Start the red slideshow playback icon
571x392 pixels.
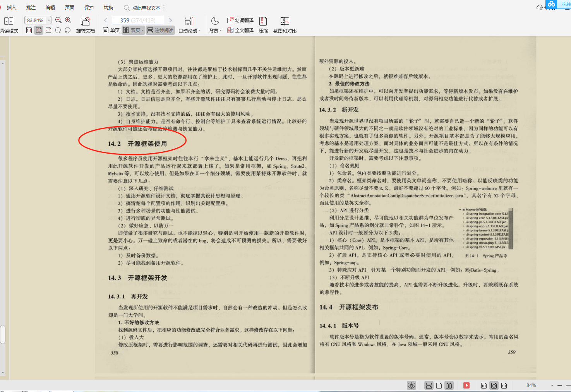click(466, 385)
